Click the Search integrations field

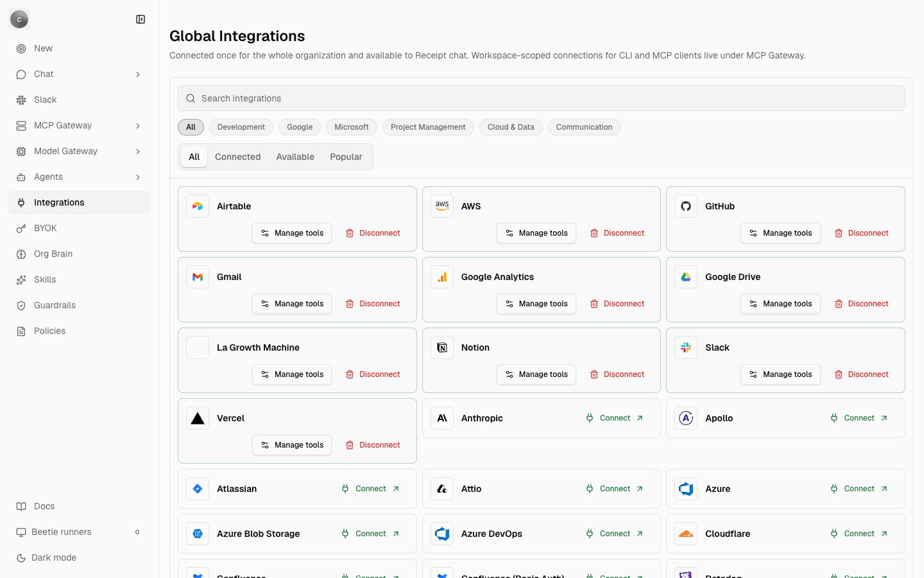point(542,98)
